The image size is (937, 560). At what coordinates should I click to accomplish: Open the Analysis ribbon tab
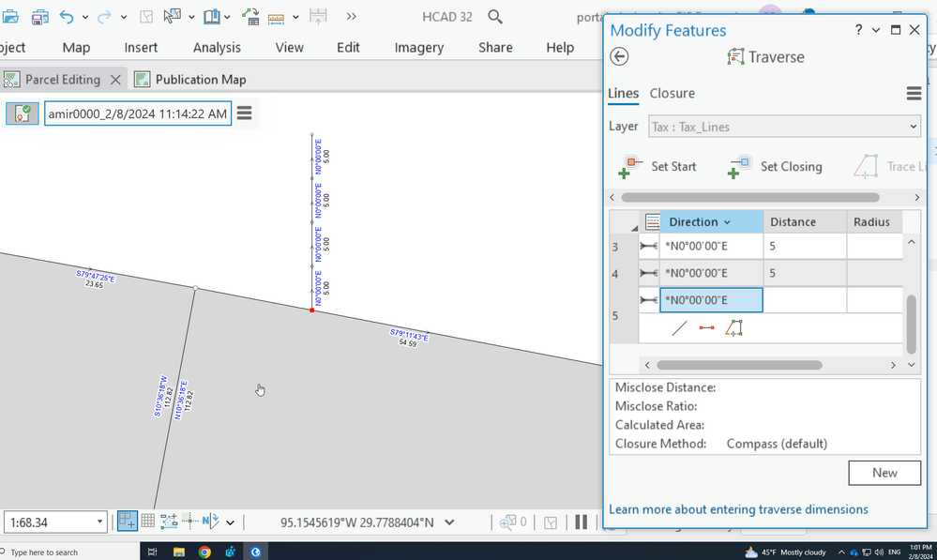click(217, 48)
